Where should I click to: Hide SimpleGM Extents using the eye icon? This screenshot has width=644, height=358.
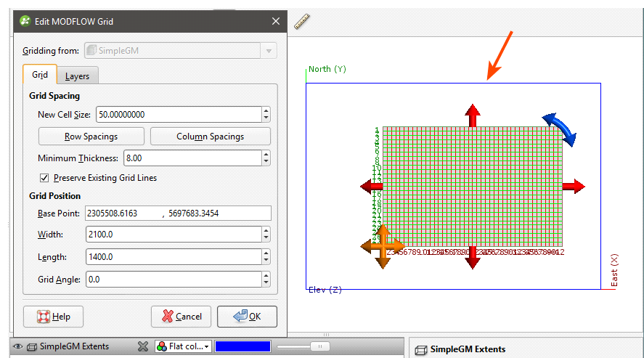coord(17,347)
